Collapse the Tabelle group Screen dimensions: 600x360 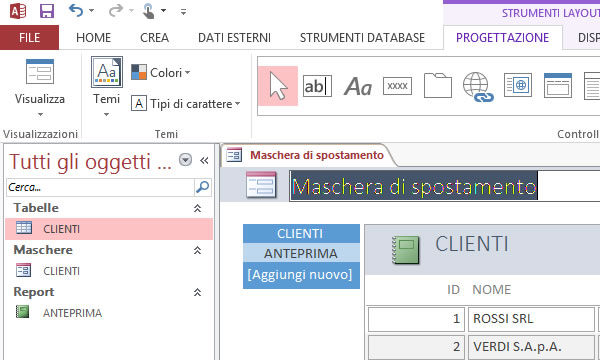[197, 208]
